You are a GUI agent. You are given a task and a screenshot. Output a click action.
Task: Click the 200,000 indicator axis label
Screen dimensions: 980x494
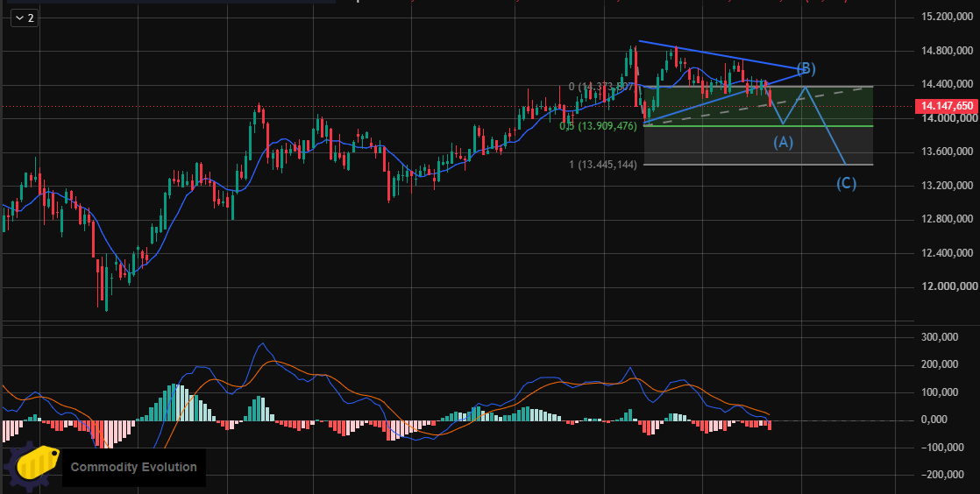[940, 364]
